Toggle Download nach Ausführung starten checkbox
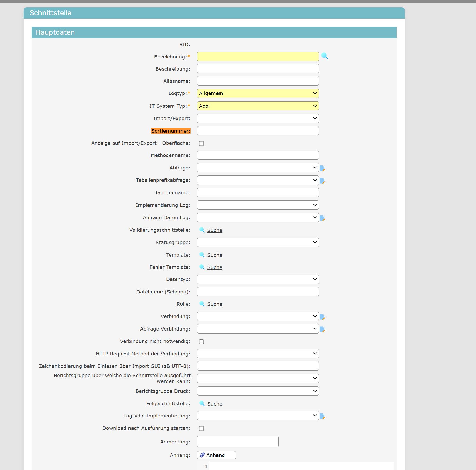This screenshot has height=470, width=476. click(x=201, y=429)
